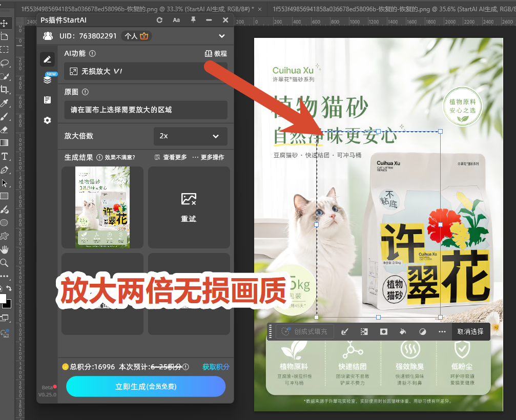The image size is (516, 420).
Task: Click transform selection icon in contextual bar
Action: [x=364, y=332]
